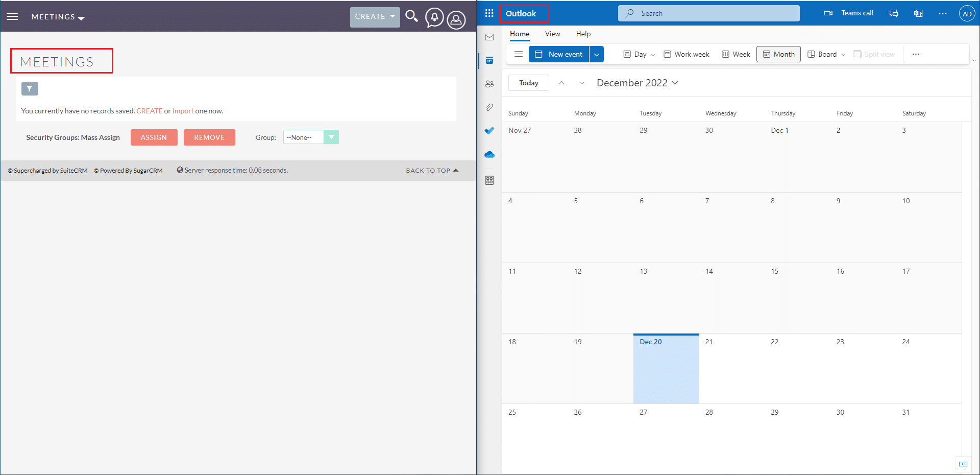
Task: Open the Meetings module dropdown in navbar
Action: [x=58, y=17]
